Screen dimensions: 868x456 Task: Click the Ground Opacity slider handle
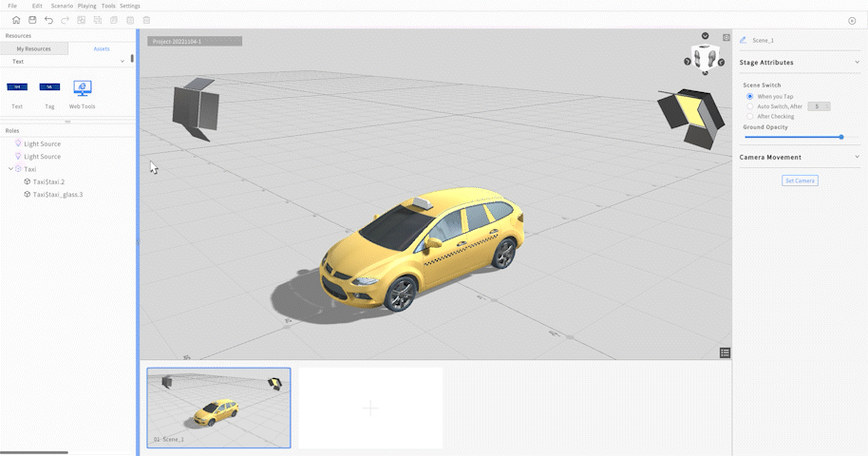(841, 137)
